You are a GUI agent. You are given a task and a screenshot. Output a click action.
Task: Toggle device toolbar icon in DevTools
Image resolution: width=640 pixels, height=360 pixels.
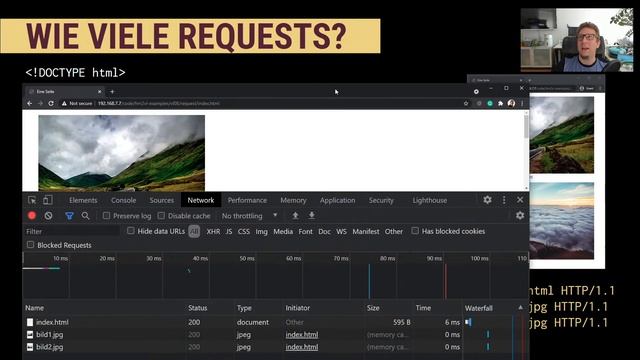tap(48, 200)
